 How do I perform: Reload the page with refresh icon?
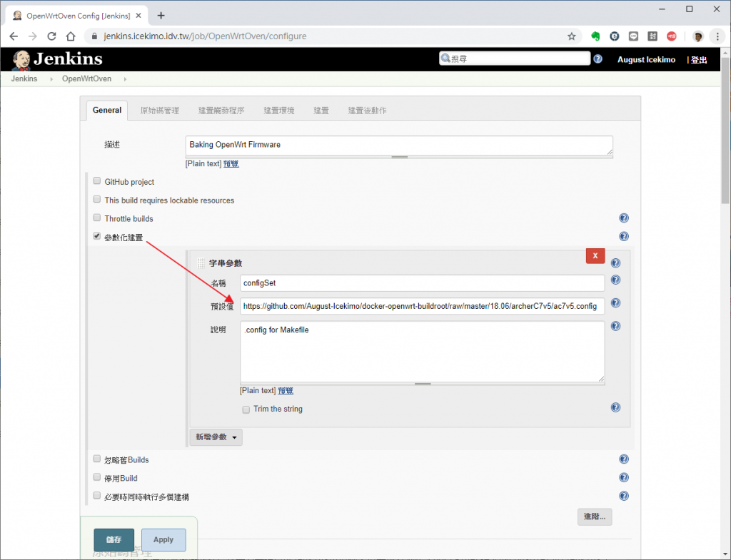point(51,36)
